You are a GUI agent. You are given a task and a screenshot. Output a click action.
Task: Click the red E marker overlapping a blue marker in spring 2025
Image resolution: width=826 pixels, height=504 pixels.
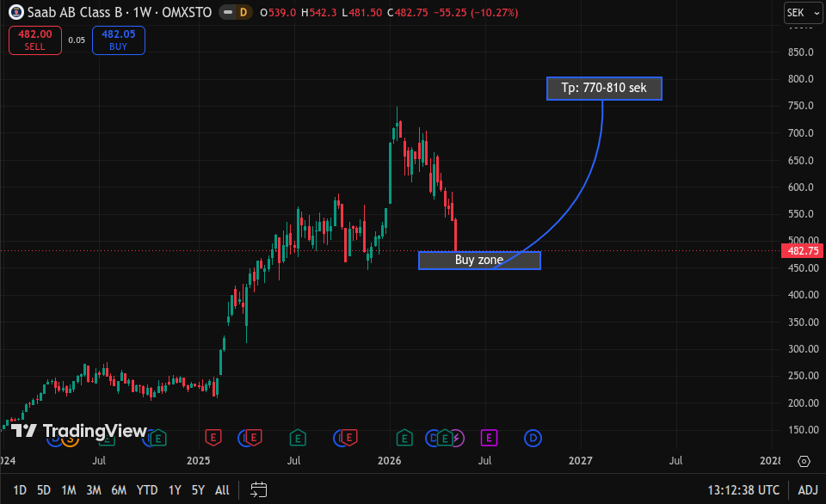254,438
